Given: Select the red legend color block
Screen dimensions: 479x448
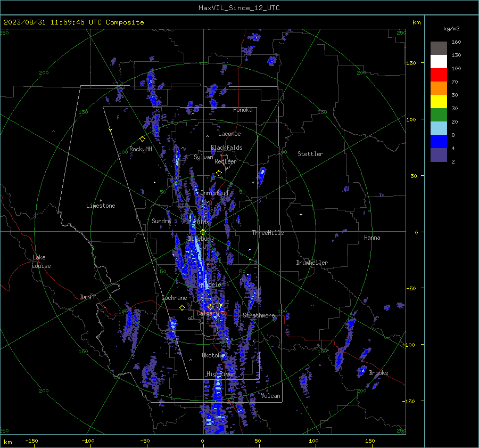Looking at the screenshot, I should point(439,75).
